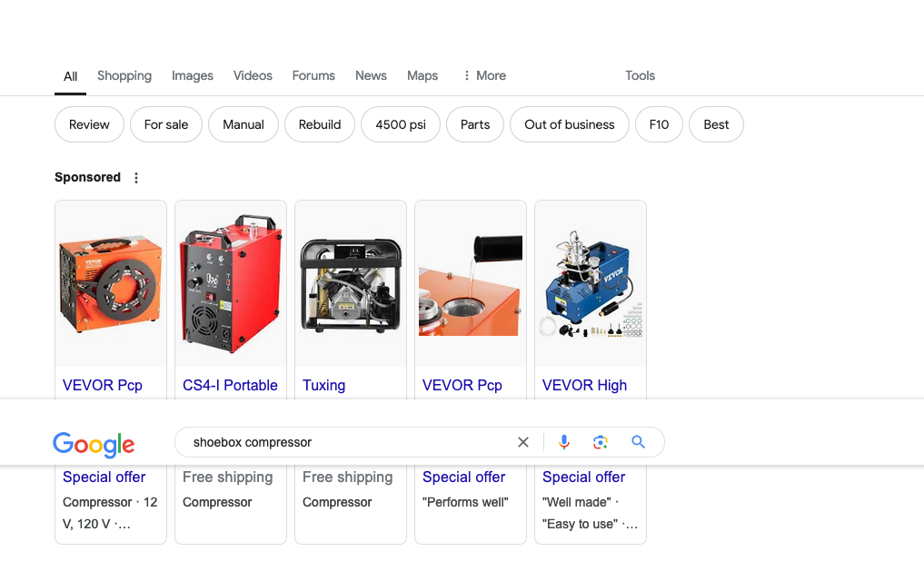Open the first VEVOR Pcp product link

pos(103,385)
